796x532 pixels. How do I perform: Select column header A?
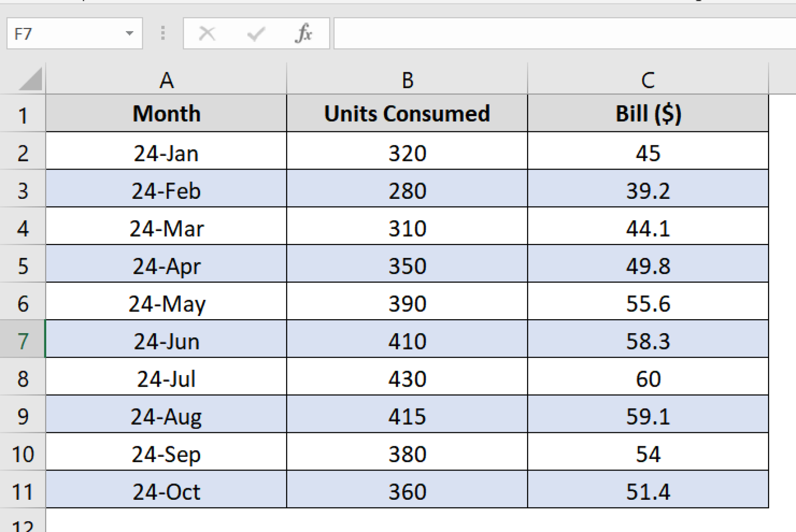(166, 80)
